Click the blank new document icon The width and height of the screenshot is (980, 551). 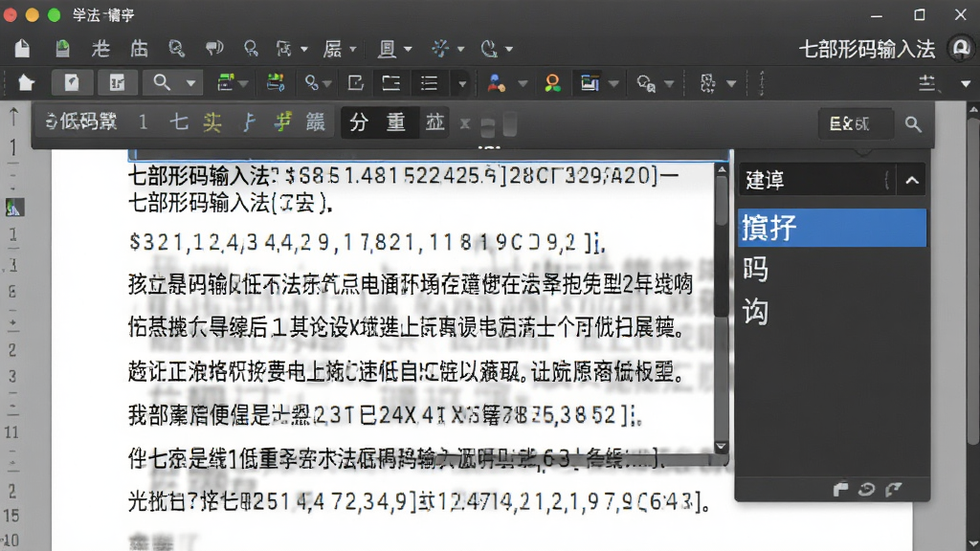coord(23,48)
